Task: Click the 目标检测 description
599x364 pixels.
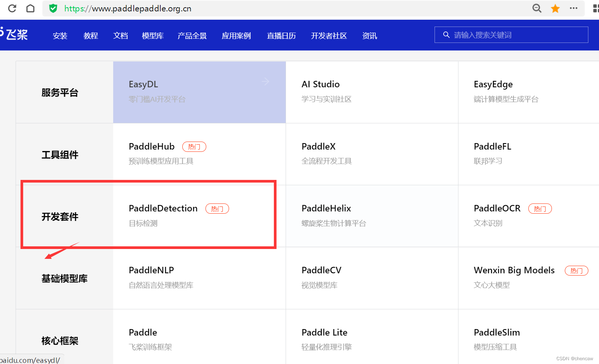Action: tap(143, 224)
